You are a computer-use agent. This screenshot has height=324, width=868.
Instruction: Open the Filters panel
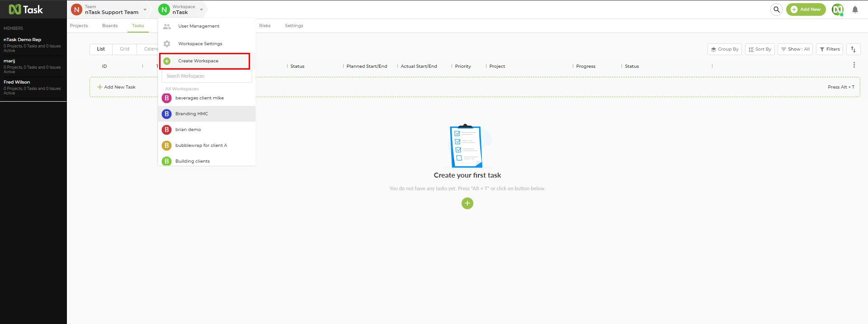830,49
